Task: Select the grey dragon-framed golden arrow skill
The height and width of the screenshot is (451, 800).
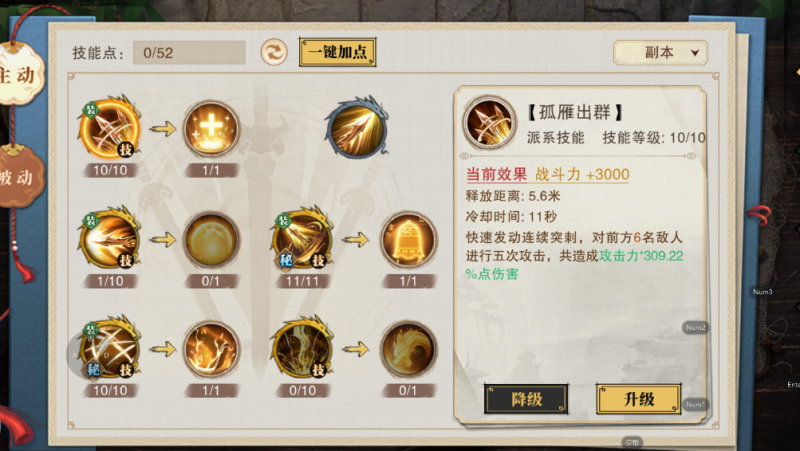Action: [x=357, y=128]
